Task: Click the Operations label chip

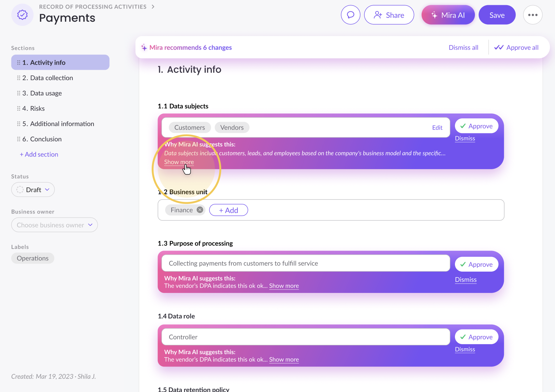Action: (33, 258)
